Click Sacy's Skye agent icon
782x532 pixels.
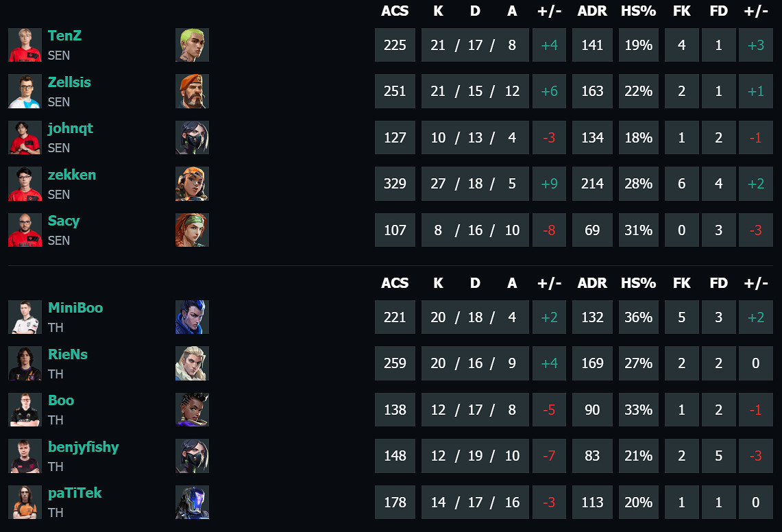coord(192,230)
